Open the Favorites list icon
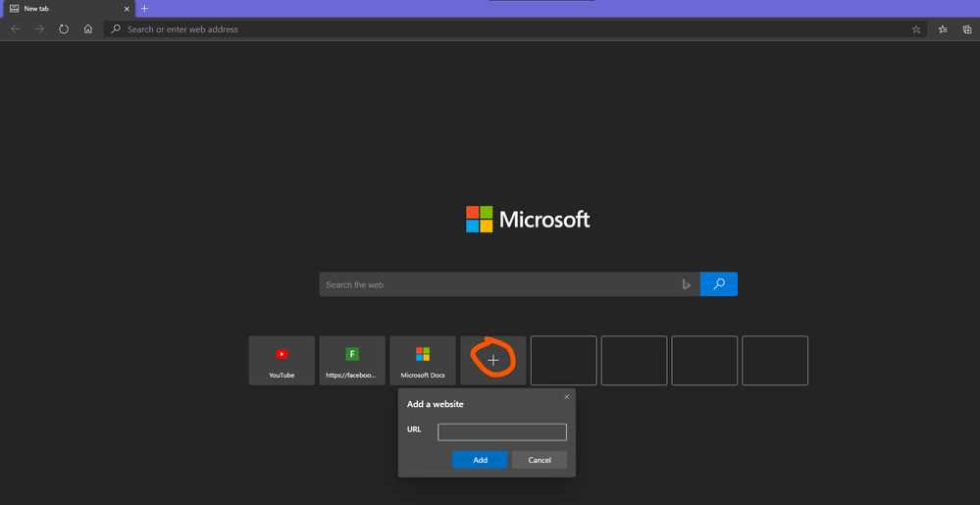The width and height of the screenshot is (980, 505). click(x=943, y=29)
